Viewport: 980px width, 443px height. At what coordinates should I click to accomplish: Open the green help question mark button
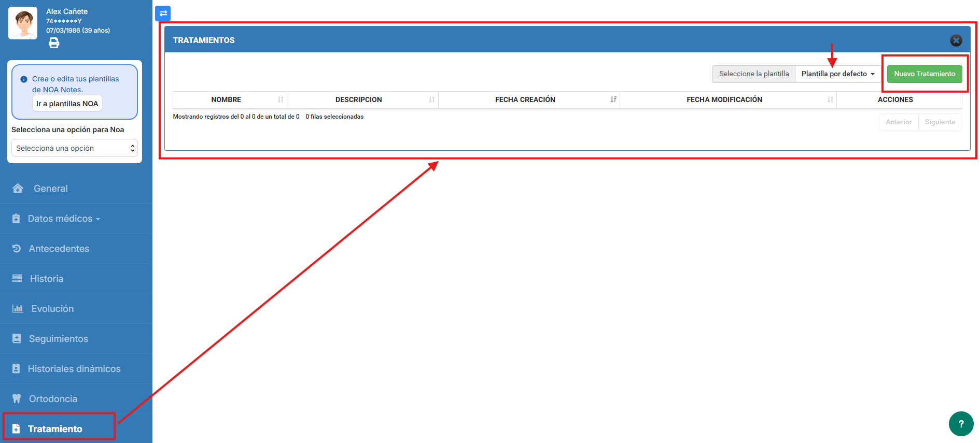click(961, 424)
